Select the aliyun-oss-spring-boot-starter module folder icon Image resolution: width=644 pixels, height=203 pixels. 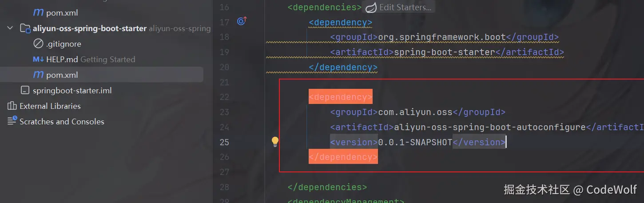click(25, 28)
